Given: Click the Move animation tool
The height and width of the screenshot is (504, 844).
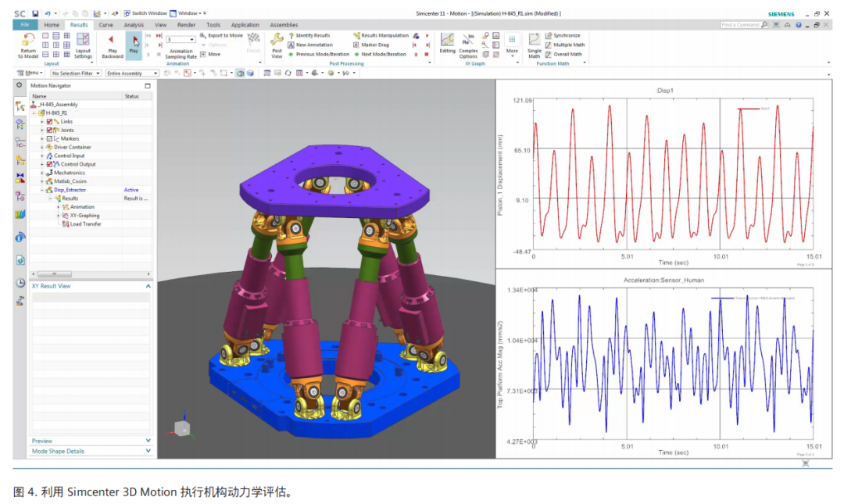Looking at the screenshot, I should point(210,55).
